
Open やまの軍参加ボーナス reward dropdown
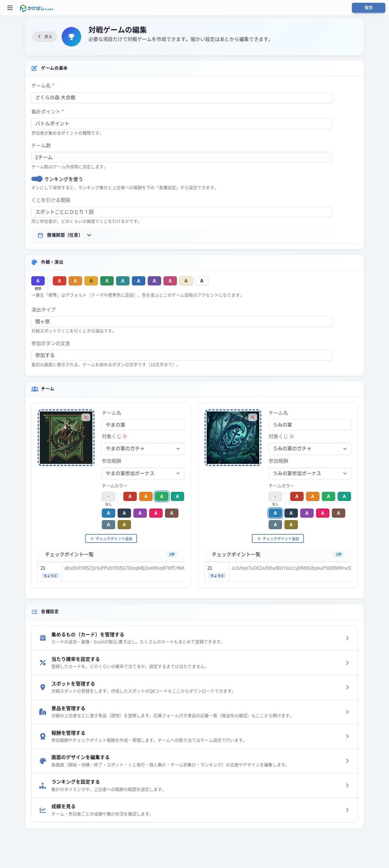pos(143,473)
